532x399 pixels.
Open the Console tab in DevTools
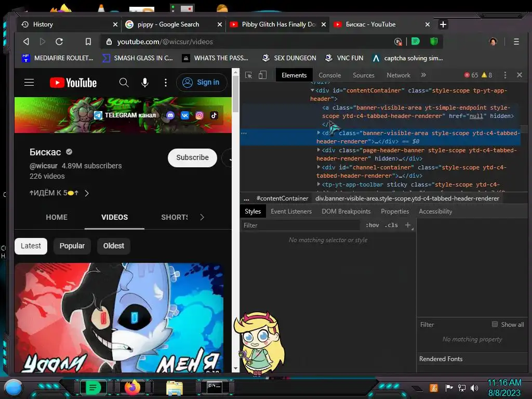[x=329, y=75]
